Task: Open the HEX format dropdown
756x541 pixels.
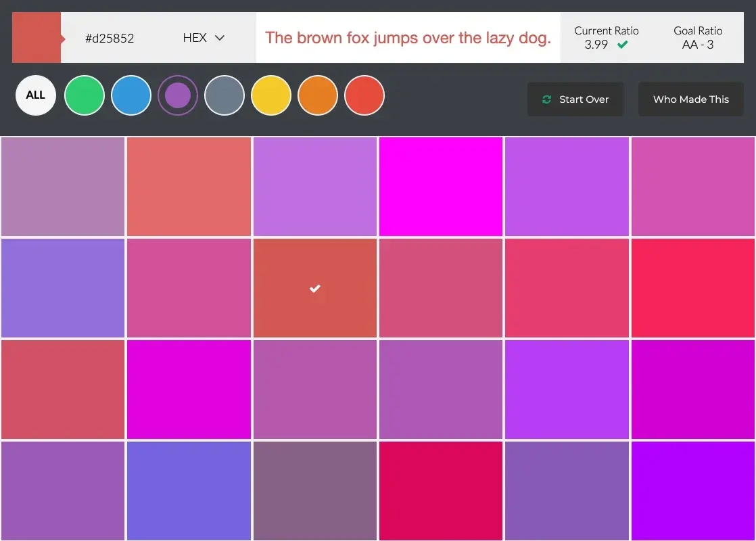Action: click(204, 38)
